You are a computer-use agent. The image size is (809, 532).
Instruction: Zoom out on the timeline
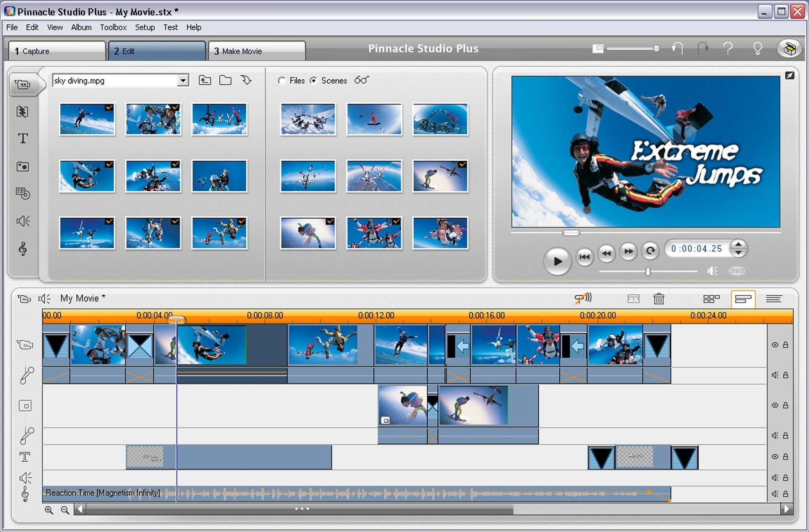65,510
